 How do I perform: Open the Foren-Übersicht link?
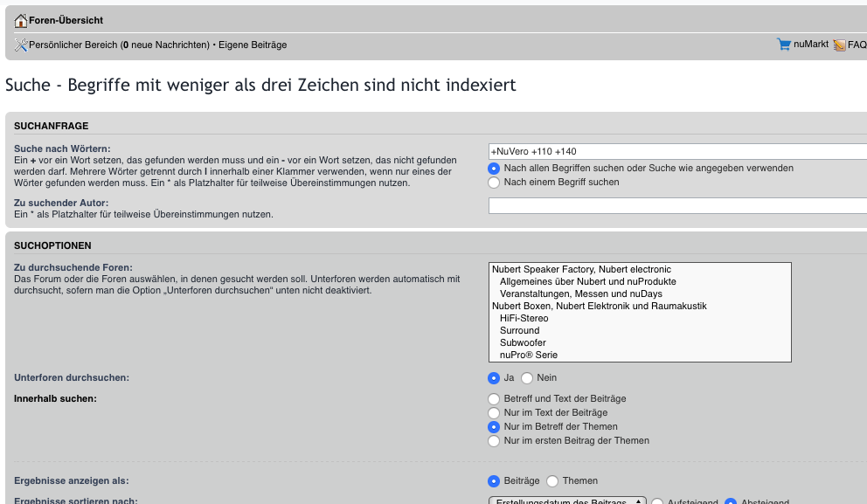[x=66, y=21]
